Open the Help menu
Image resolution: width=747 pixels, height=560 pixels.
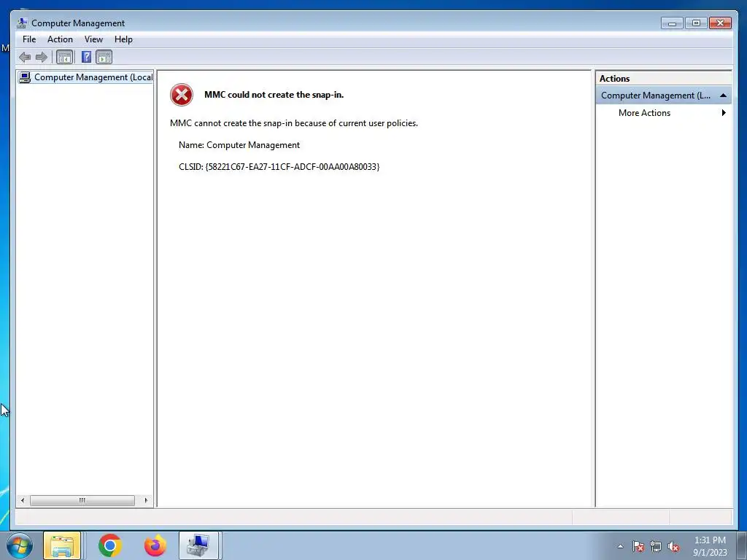coord(123,39)
